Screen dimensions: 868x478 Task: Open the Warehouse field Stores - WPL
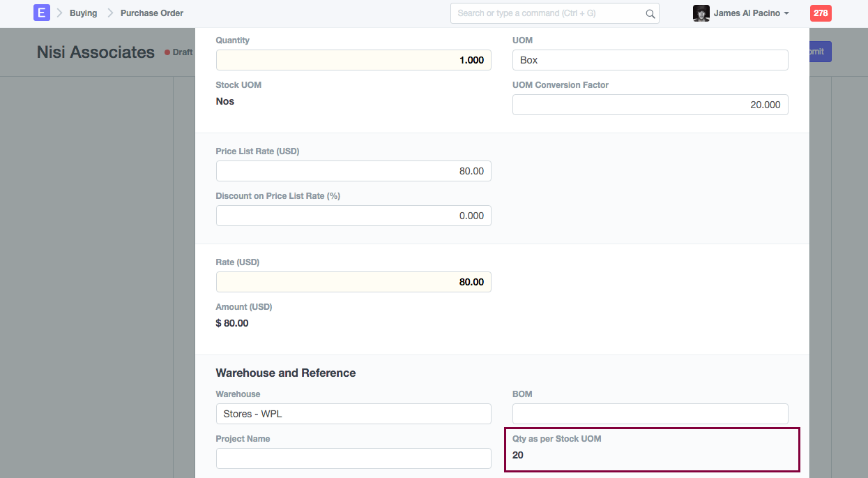353,414
